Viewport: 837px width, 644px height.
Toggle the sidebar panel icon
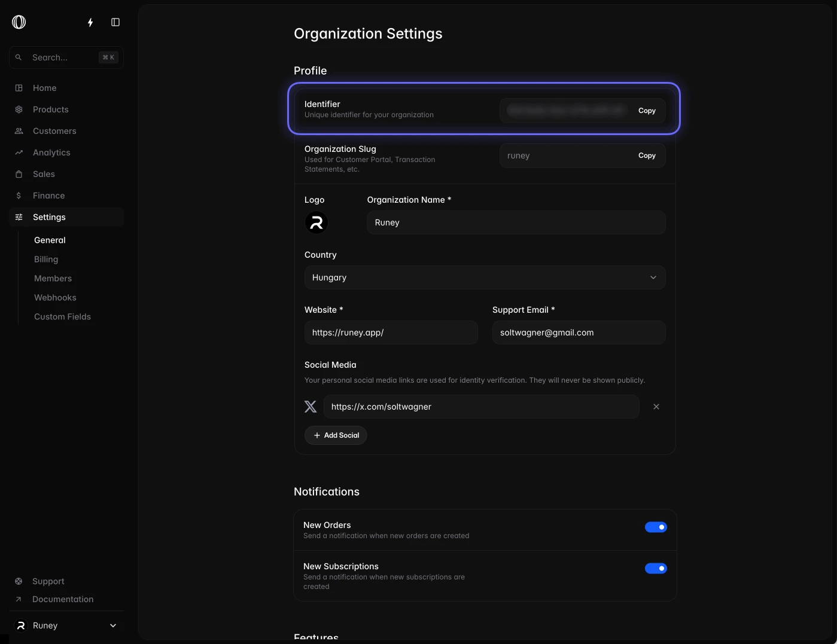(115, 22)
